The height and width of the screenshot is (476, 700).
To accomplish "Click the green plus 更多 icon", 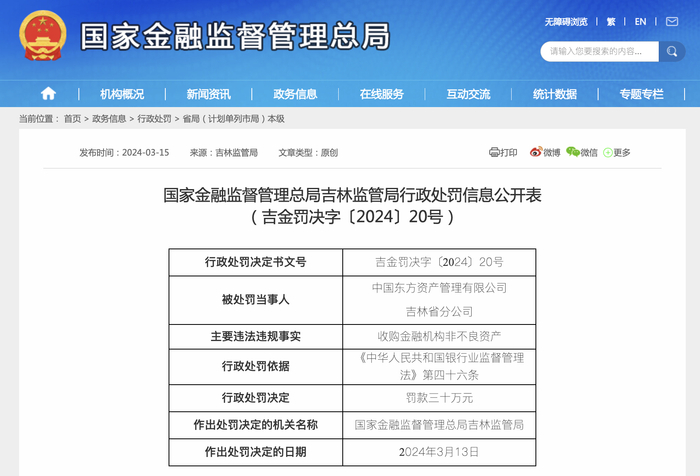I will (608, 153).
